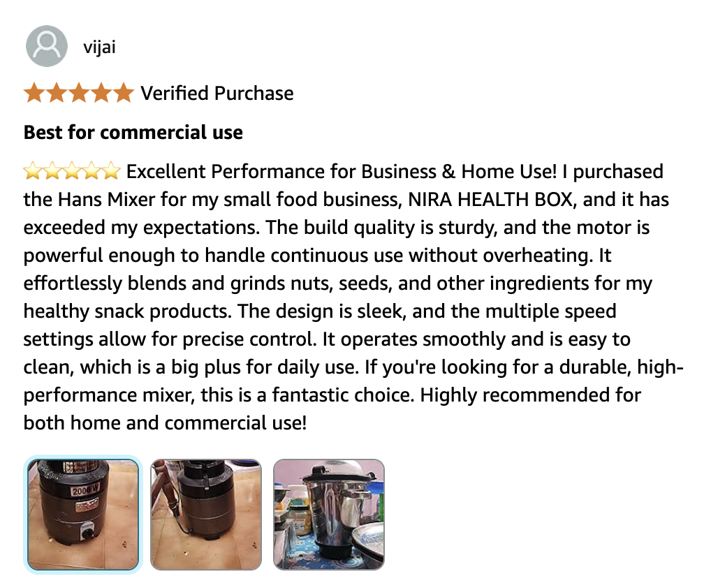Click the first yellow emoji star in review
This screenshot has height=588, width=711.
click(x=32, y=171)
